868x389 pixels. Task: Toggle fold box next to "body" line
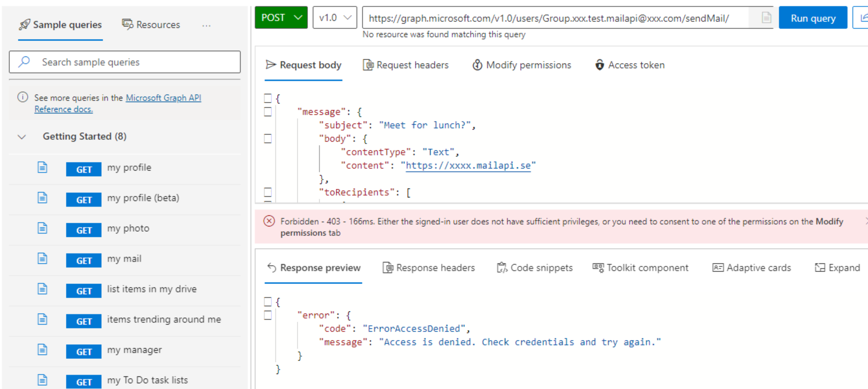coord(268,138)
